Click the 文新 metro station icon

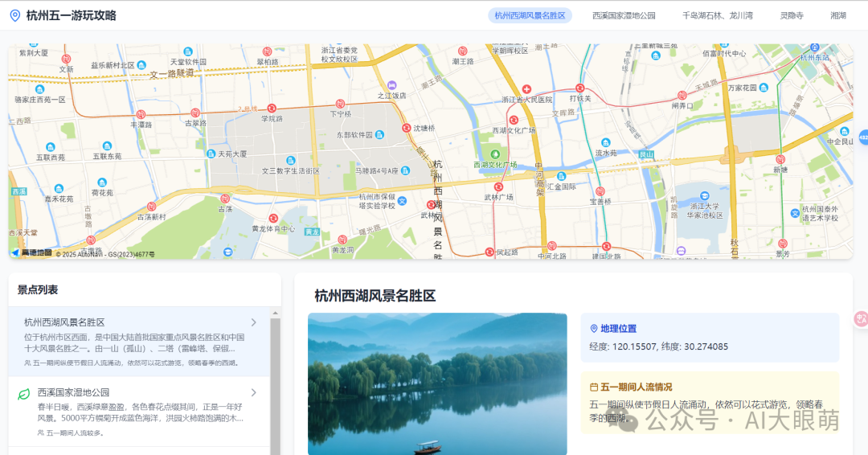[x=66, y=59]
